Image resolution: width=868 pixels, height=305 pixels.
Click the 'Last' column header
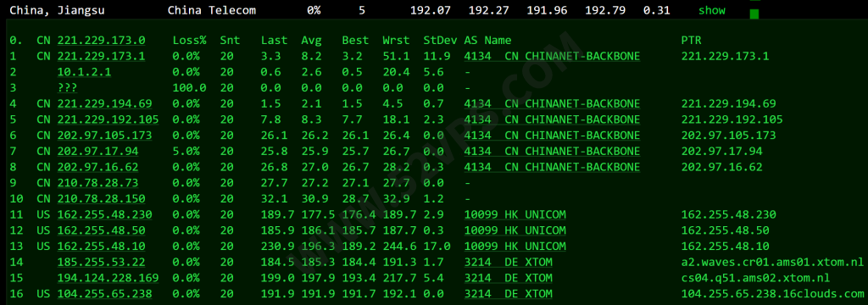[274, 41]
